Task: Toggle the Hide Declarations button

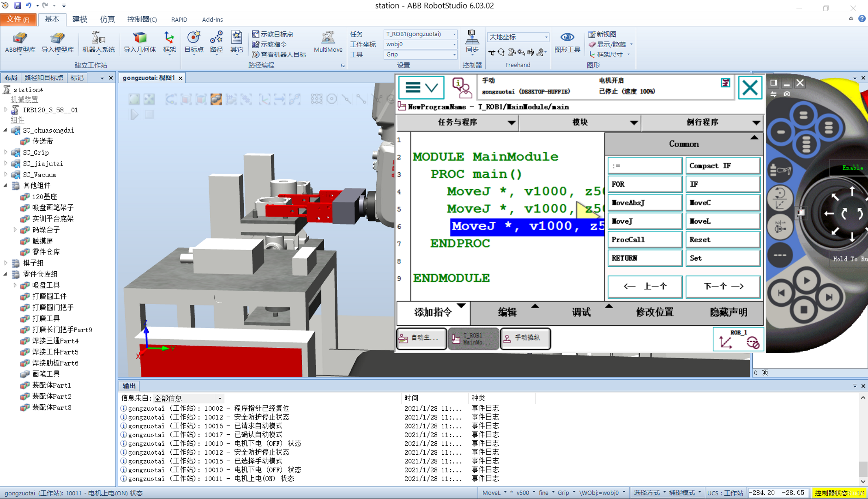Action: (728, 312)
